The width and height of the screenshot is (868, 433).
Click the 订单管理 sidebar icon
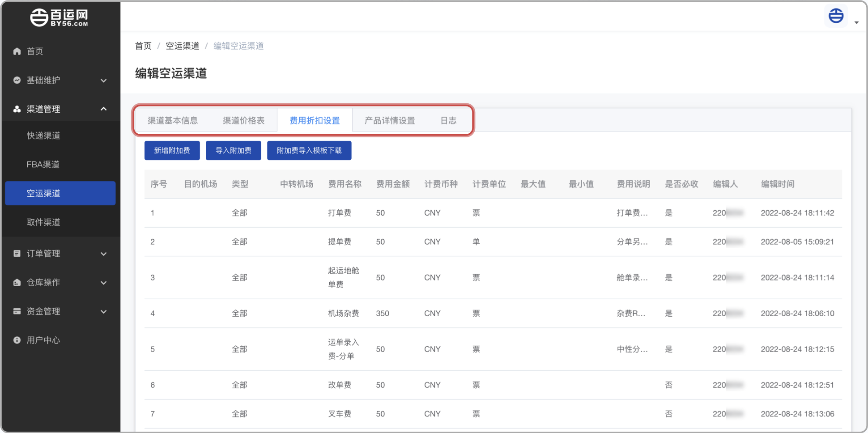coord(17,254)
